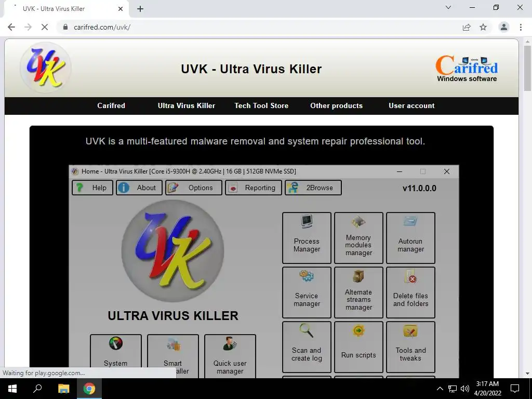Open the Run scripts tile
This screenshot has width=532, height=399.
tap(358, 347)
